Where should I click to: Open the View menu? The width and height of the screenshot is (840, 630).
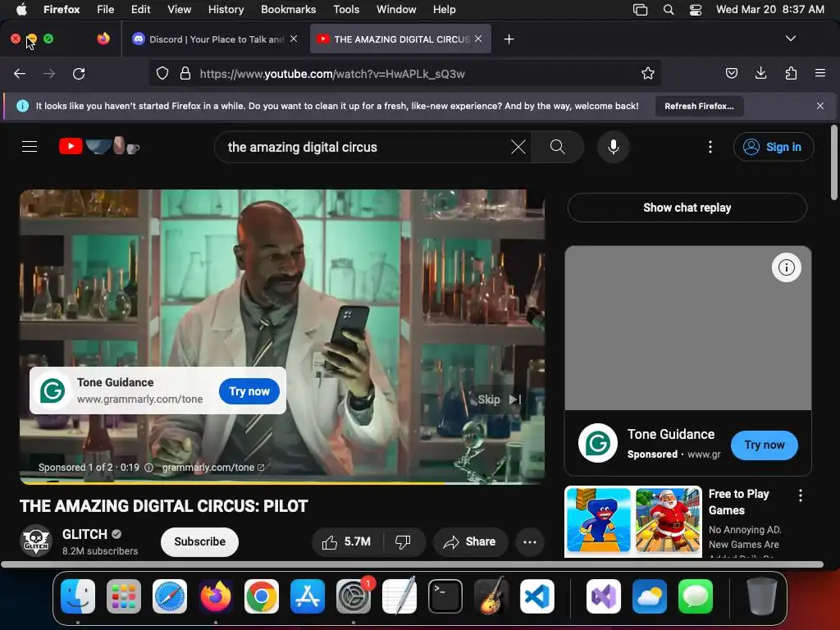tap(179, 9)
